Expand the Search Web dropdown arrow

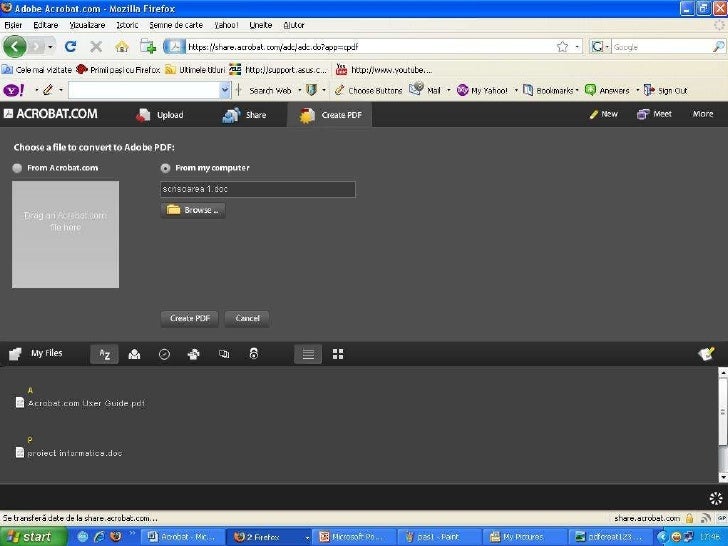pyautogui.click(x=299, y=90)
